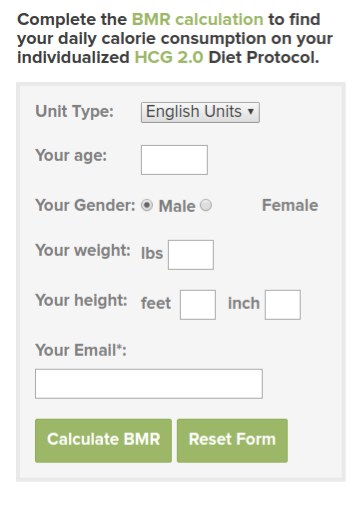The width and height of the screenshot is (362, 506).
Task: Click the height feet input box
Action: tap(198, 305)
